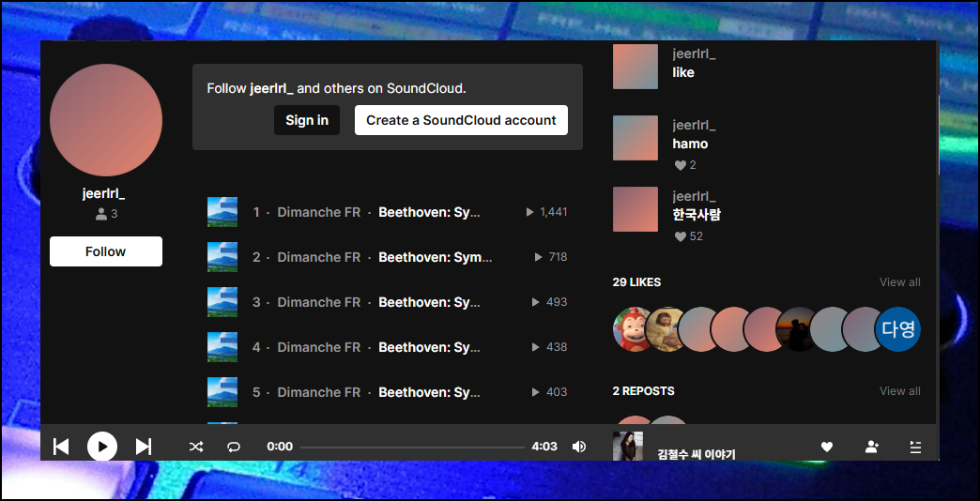Click Create a SoundCloud account

(x=461, y=120)
